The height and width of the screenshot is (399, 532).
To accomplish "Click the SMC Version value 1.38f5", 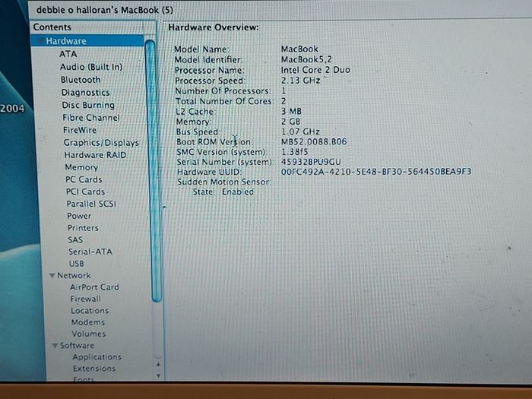I will click(295, 152).
